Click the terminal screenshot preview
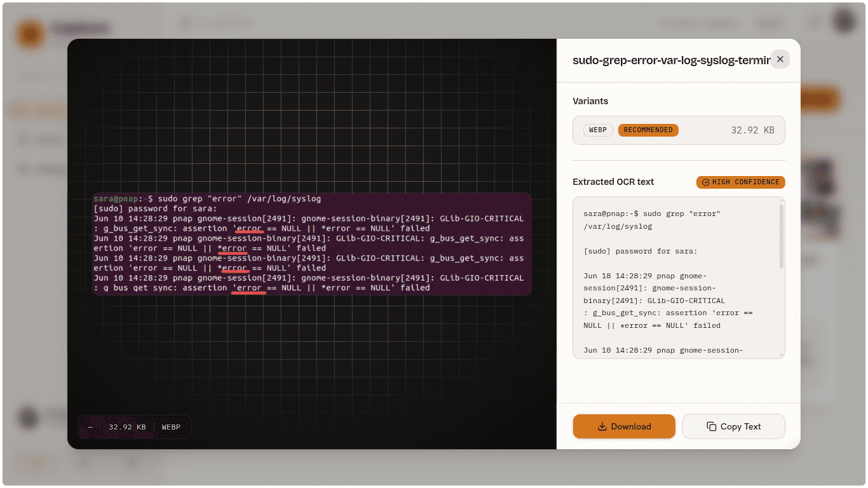The width and height of the screenshot is (868, 488). (312, 244)
